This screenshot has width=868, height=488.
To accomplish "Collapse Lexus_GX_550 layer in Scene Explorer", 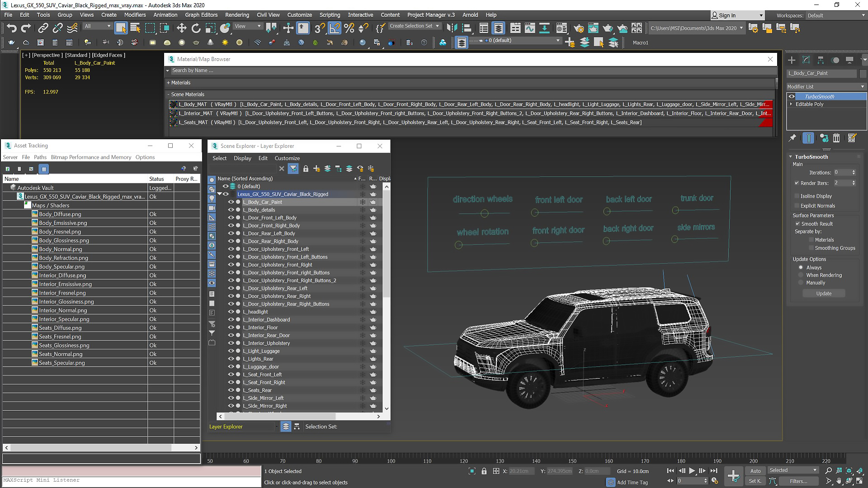I will 219,194.
